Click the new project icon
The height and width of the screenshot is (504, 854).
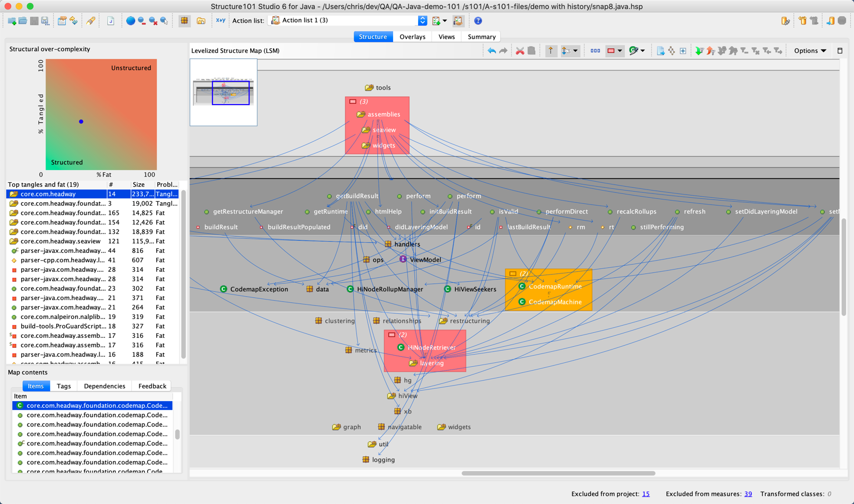[12, 21]
